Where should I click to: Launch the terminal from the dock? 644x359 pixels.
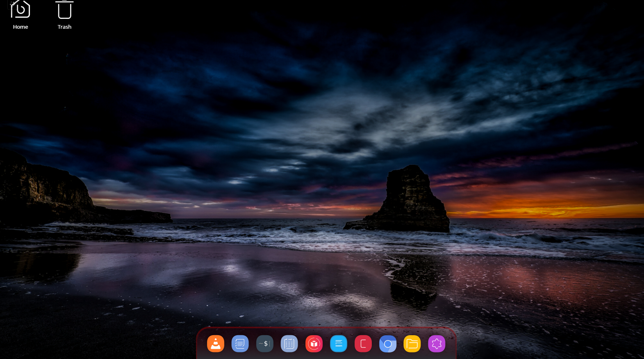[x=265, y=344]
